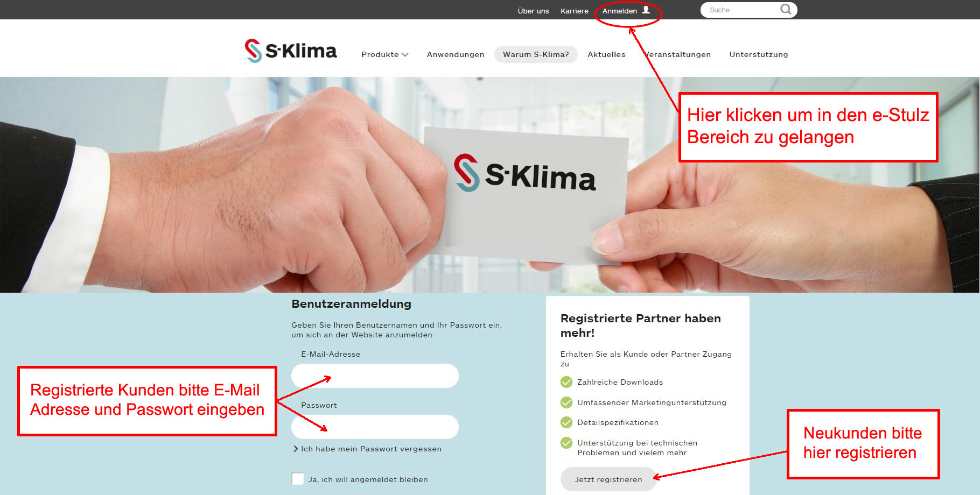Click the search magnifier icon

click(x=786, y=10)
